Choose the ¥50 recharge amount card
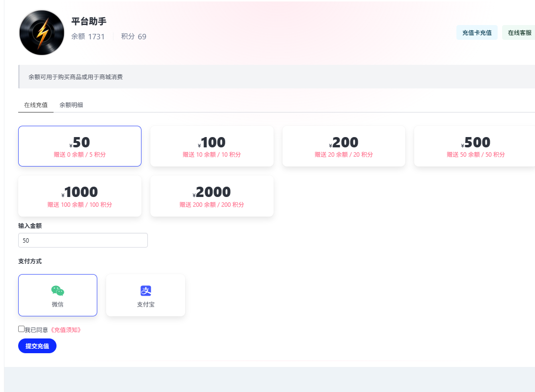This screenshot has width=535, height=392. (80, 146)
